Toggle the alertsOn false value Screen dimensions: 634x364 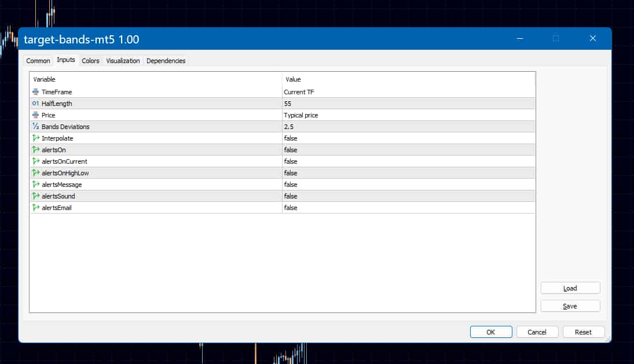408,150
